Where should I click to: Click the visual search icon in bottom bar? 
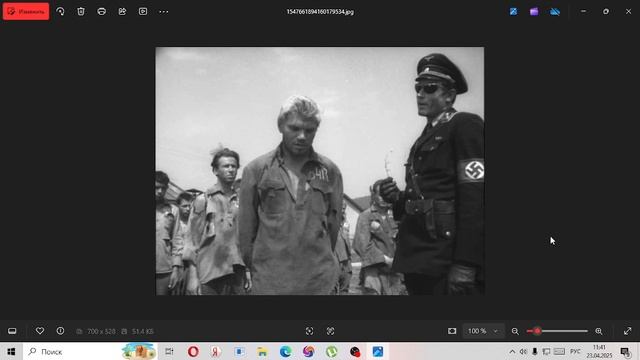pyautogui.click(x=330, y=331)
